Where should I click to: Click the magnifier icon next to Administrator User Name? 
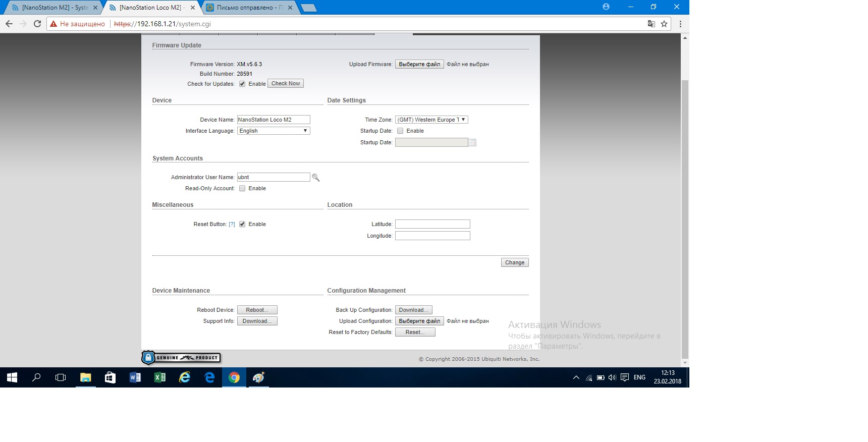point(316,178)
